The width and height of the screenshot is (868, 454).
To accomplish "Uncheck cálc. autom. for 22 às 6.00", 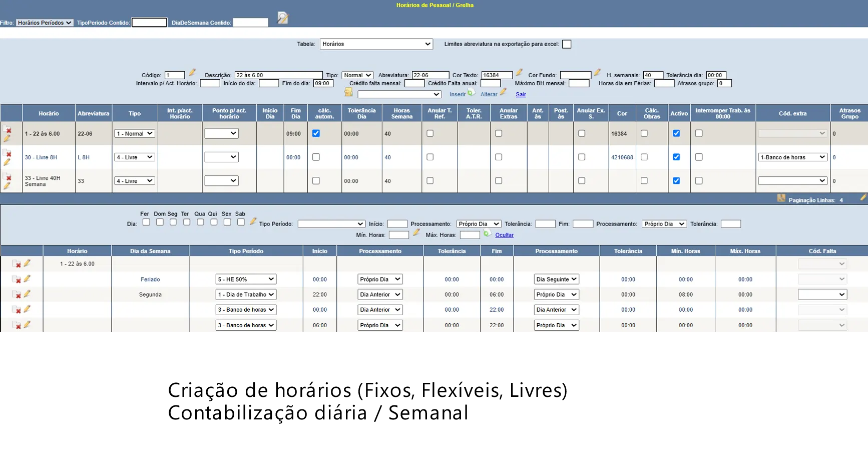I will pos(316,133).
